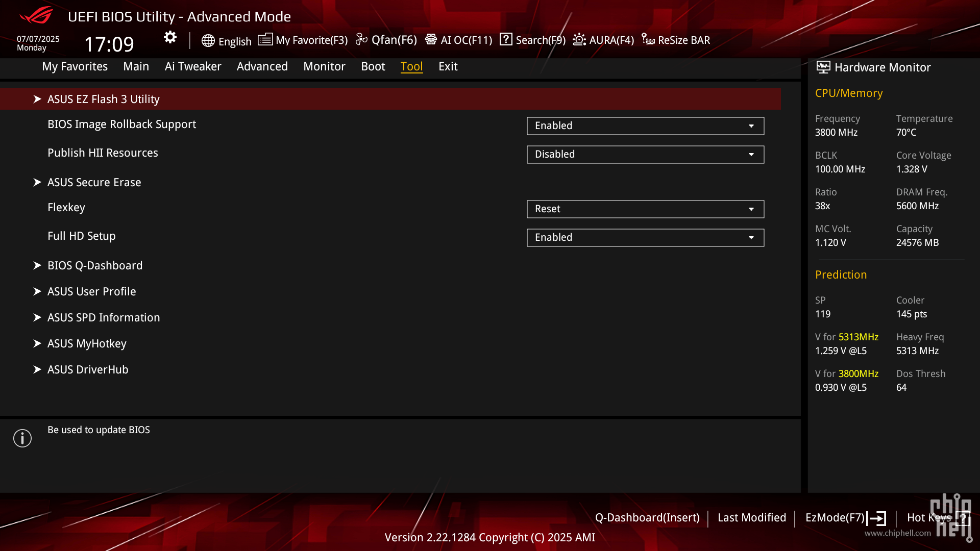The image size is (980, 551).
Task: Open the settings gear icon near clock
Action: tap(170, 37)
